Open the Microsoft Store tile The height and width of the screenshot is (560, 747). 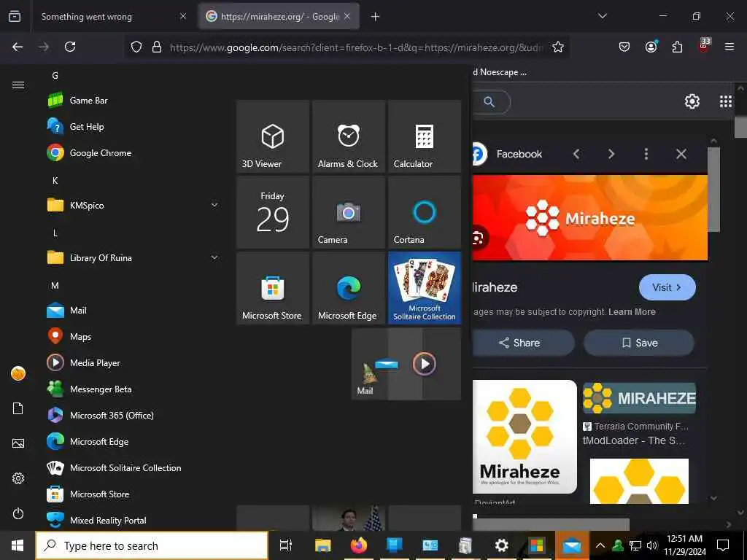[273, 288]
